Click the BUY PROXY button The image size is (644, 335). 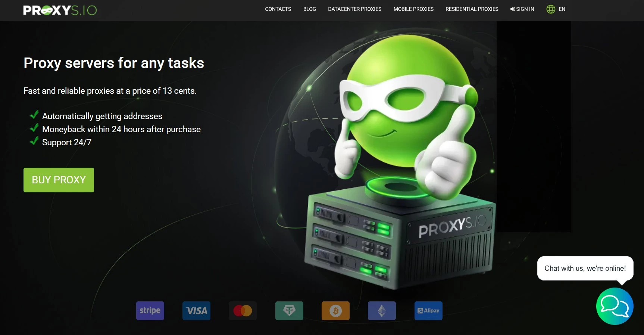click(59, 180)
